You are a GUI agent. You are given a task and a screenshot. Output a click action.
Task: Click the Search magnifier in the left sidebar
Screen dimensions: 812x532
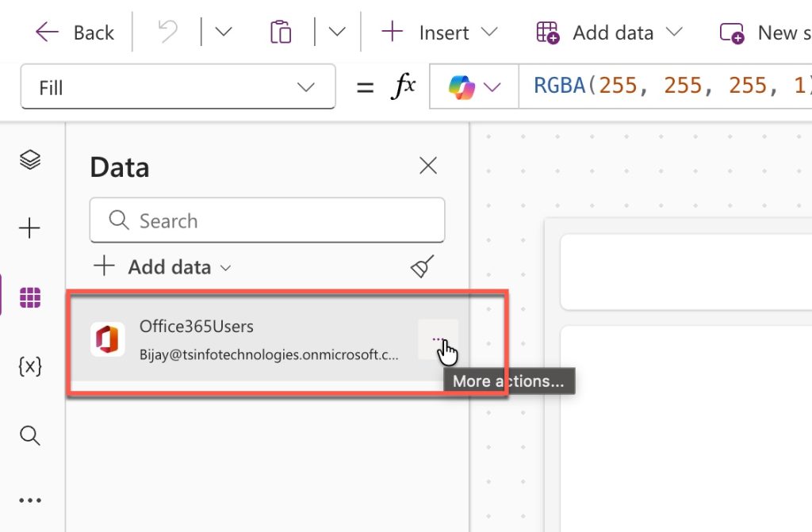click(x=30, y=435)
